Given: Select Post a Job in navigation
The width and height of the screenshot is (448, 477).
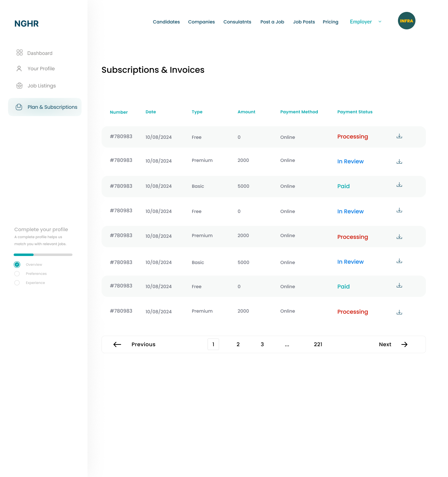Looking at the screenshot, I should pos(272,22).
